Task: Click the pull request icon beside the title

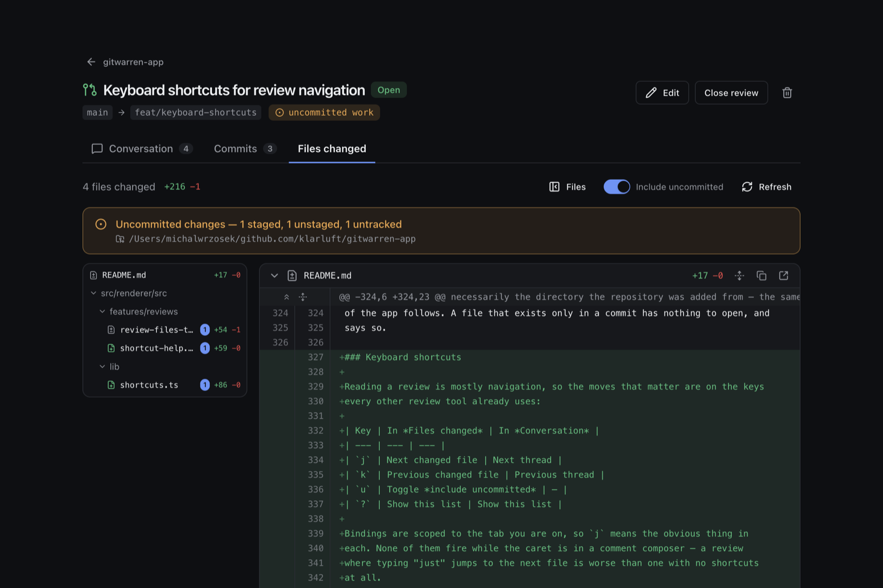Action: [x=89, y=90]
